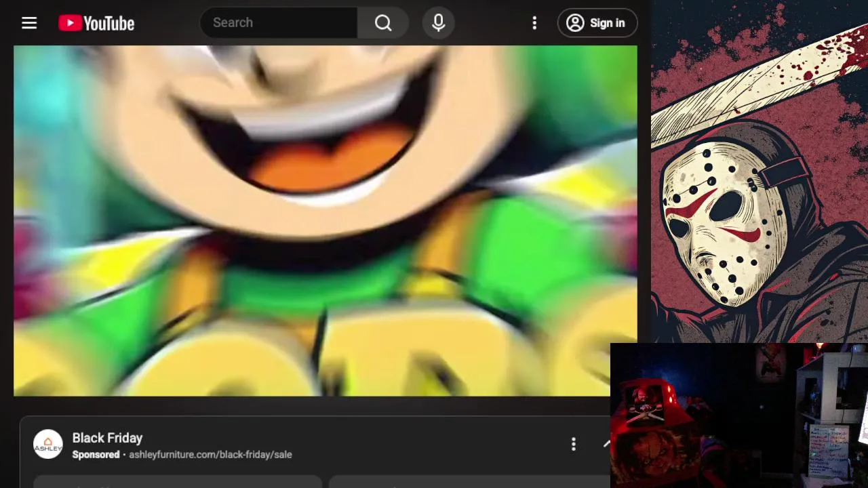This screenshot has height=488, width=868.
Task: Open the YouTube hamburger guide menu
Action: click(x=29, y=23)
